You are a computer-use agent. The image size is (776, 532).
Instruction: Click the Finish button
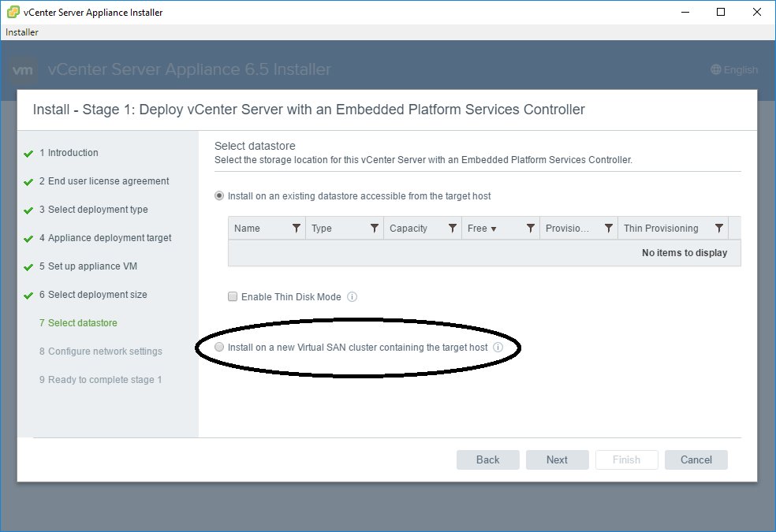pos(626,459)
